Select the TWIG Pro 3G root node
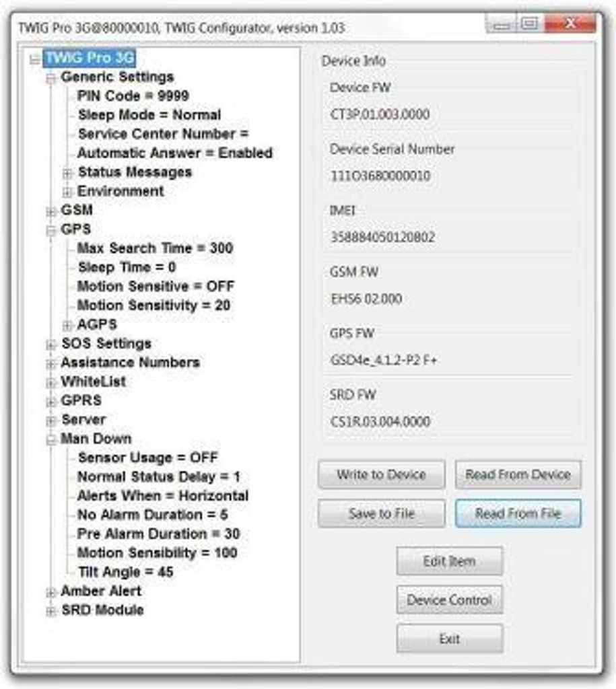 click(90, 58)
